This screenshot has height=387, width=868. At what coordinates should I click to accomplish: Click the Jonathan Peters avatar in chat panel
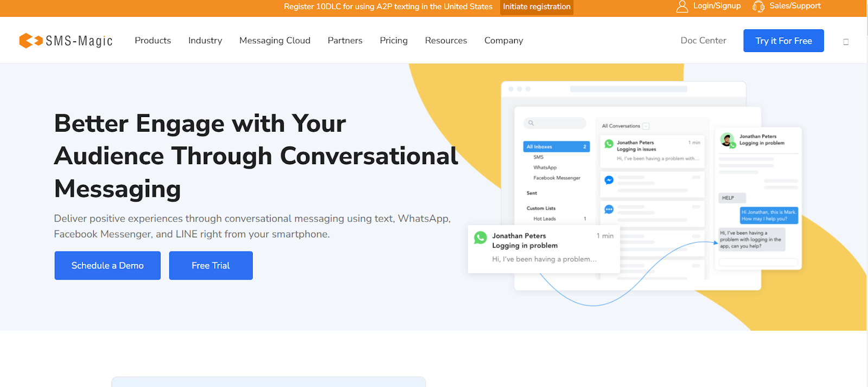[727, 140]
